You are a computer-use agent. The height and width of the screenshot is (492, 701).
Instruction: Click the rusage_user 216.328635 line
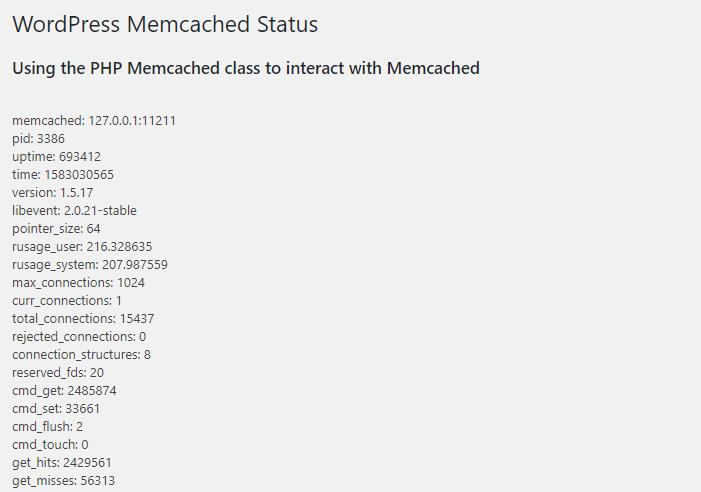tap(82, 247)
